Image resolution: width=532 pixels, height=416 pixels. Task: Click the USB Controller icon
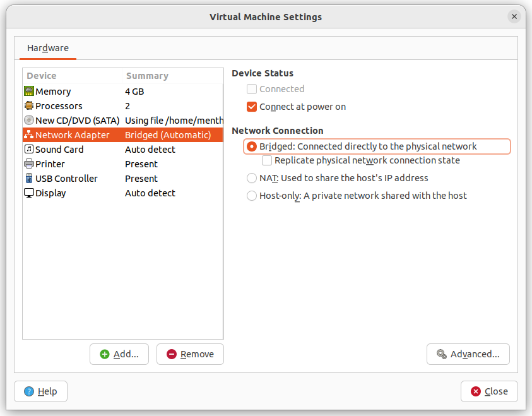pos(29,178)
